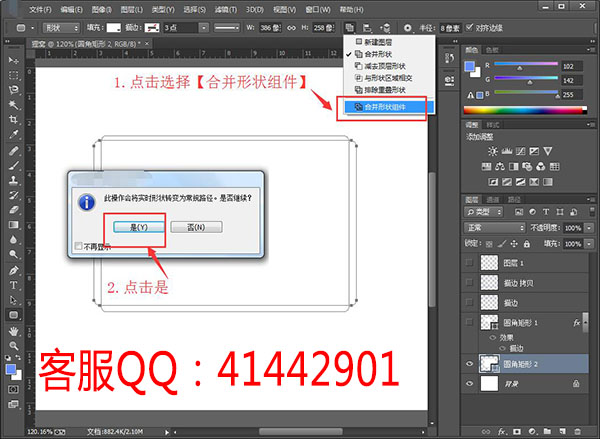
Task: Open the path operations dropdown icon
Action: point(349,28)
